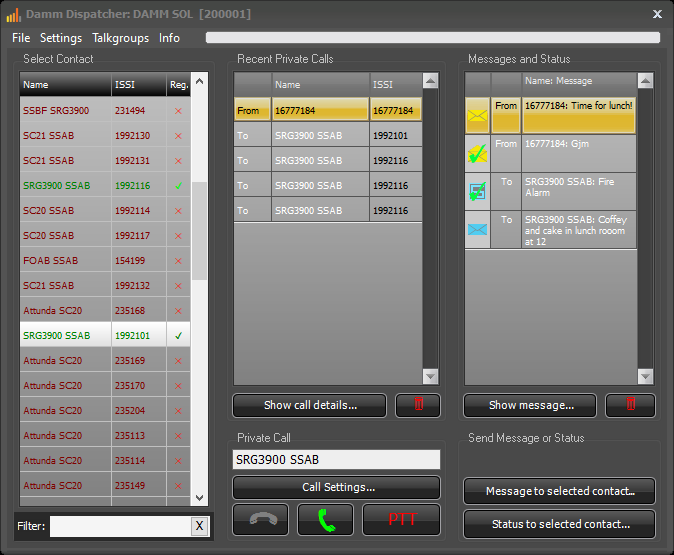Select yellow envelope icon for 'Time for lunch!'
Screen dimensions: 674x555
478,116
